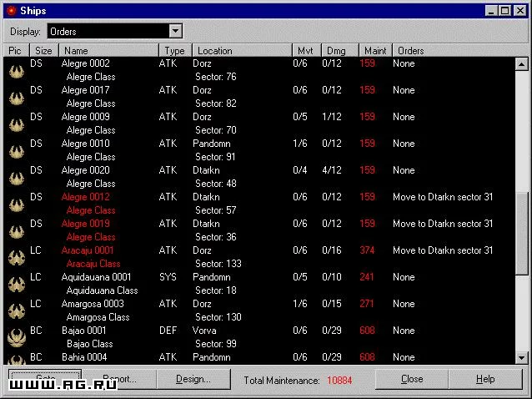Screen dimensions: 532x399
Task: Select red ship name Alegre 0012
Action: [x=86, y=197]
